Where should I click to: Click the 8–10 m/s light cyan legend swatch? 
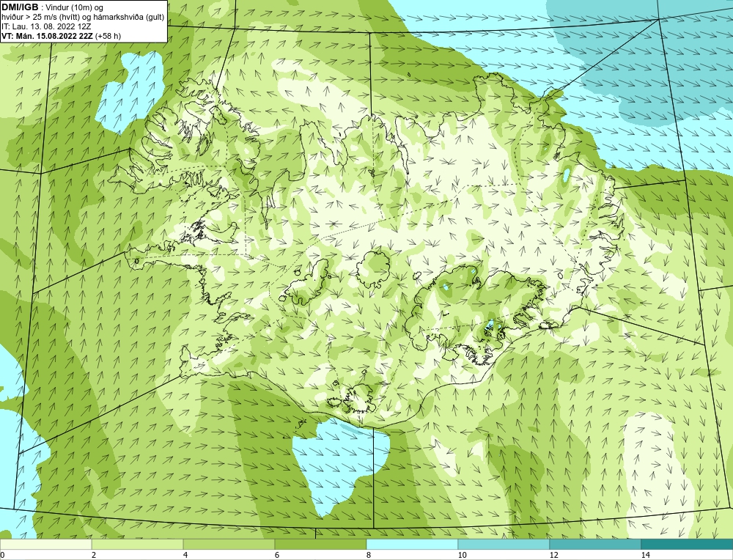click(412, 544)
